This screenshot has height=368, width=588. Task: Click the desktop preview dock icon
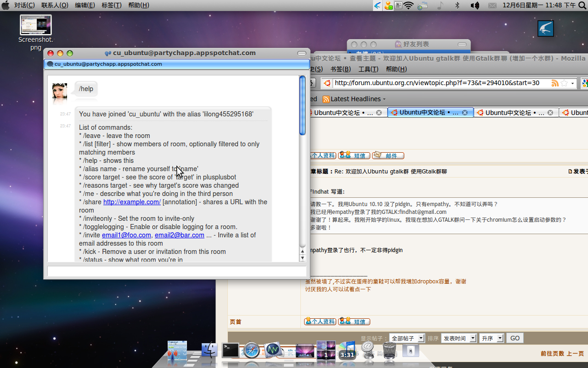coord(305,351)
